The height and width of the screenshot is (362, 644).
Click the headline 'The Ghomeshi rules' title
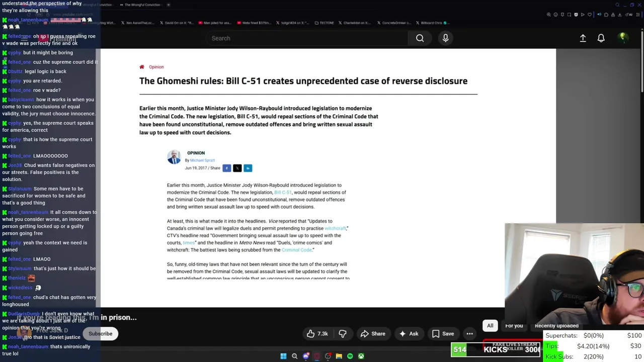pos(303,81)
